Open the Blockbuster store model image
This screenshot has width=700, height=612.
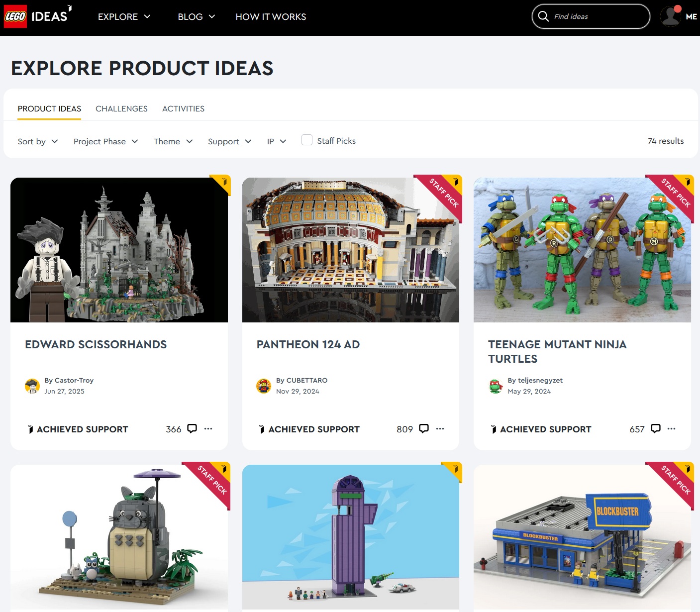[x=582, y=537]
